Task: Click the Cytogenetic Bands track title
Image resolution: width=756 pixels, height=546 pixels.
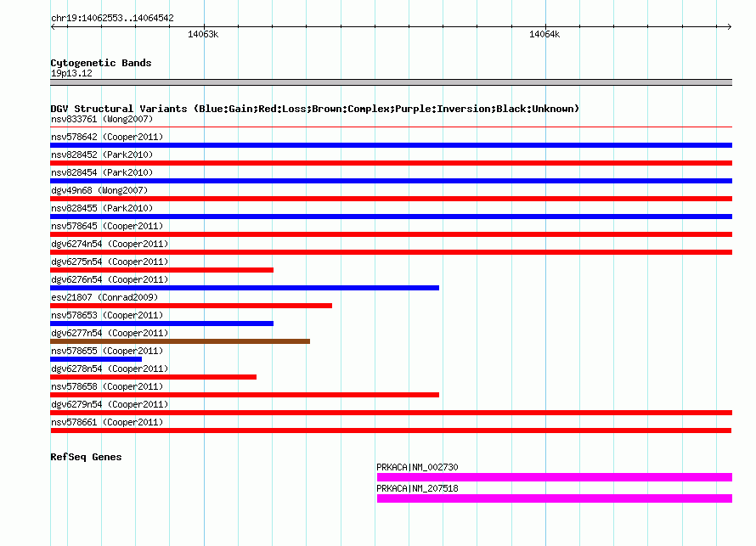Action: (101, 63)
